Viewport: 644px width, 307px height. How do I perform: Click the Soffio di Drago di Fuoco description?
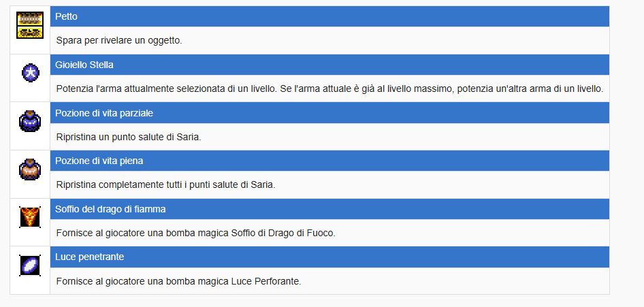point(196,233)
